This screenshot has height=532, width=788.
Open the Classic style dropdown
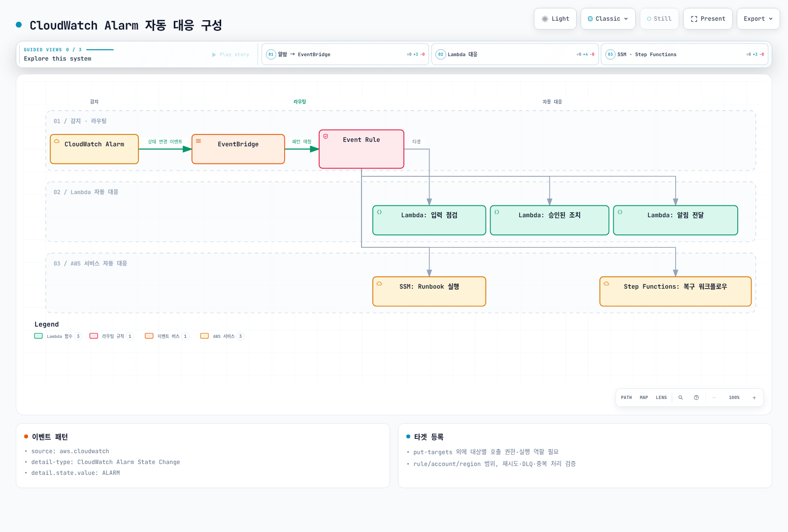pos(608,19)
